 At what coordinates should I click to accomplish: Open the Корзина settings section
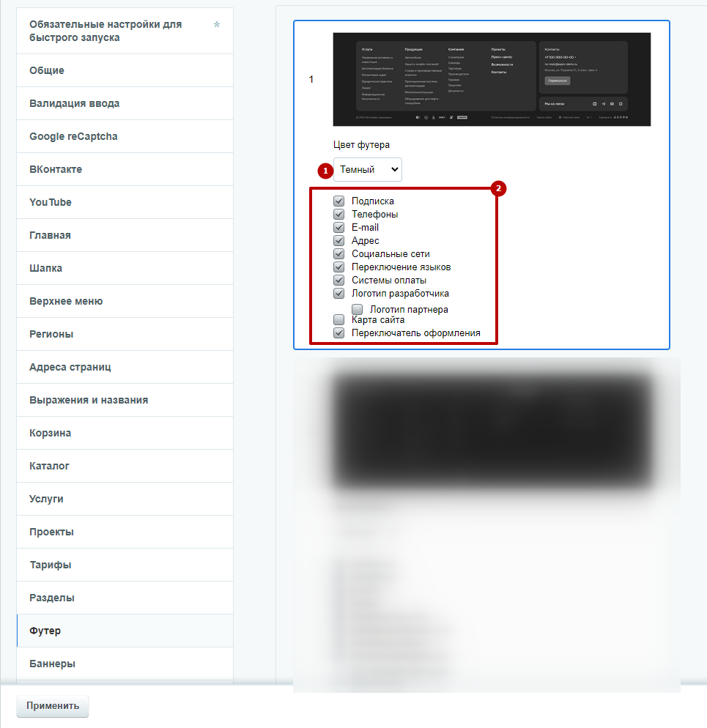125,433
